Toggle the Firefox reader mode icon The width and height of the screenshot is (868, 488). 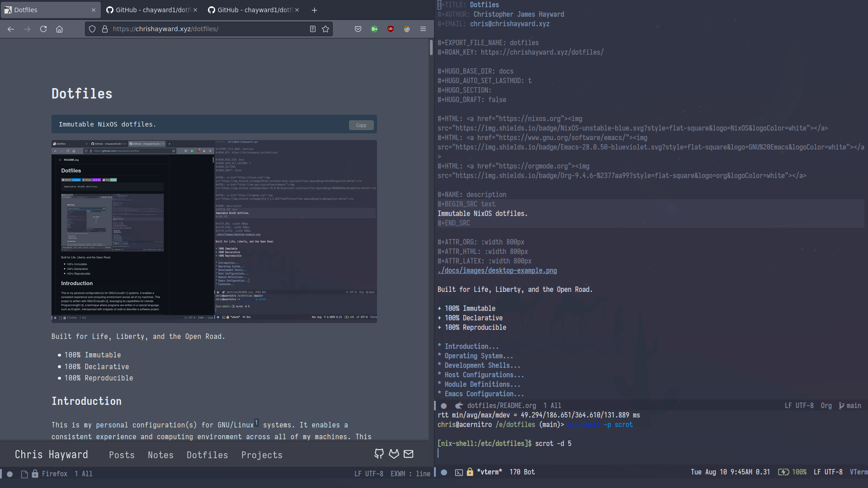(312, 28)
